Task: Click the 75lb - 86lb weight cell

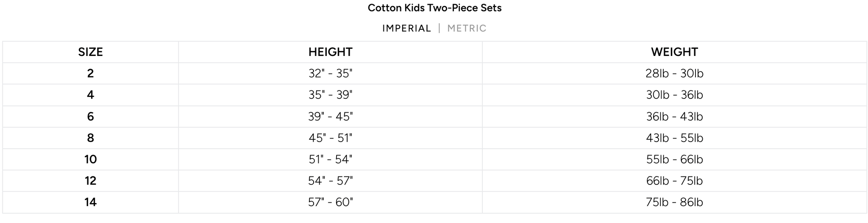Action: pos(674,202)
